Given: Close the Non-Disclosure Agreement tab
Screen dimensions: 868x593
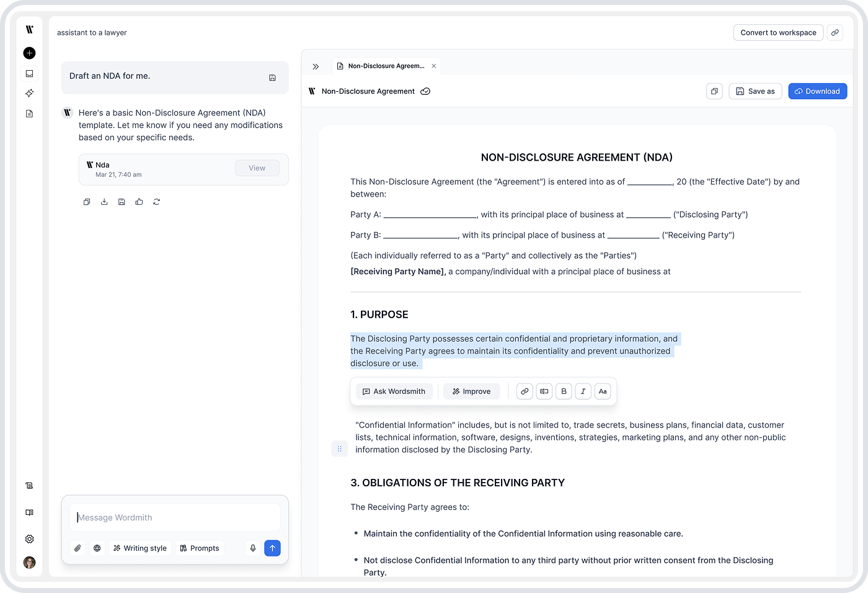Looking at the screenshot, I should [434, 66].
